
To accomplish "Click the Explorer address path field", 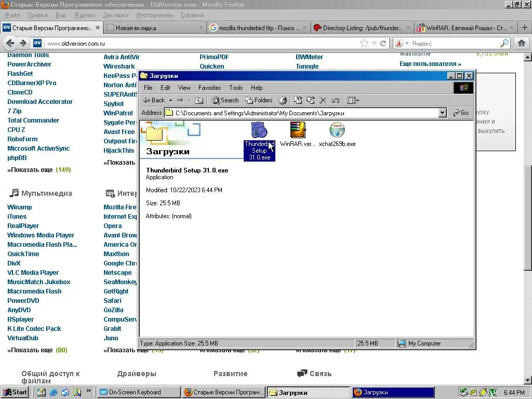I will click(x=301, y=113).
